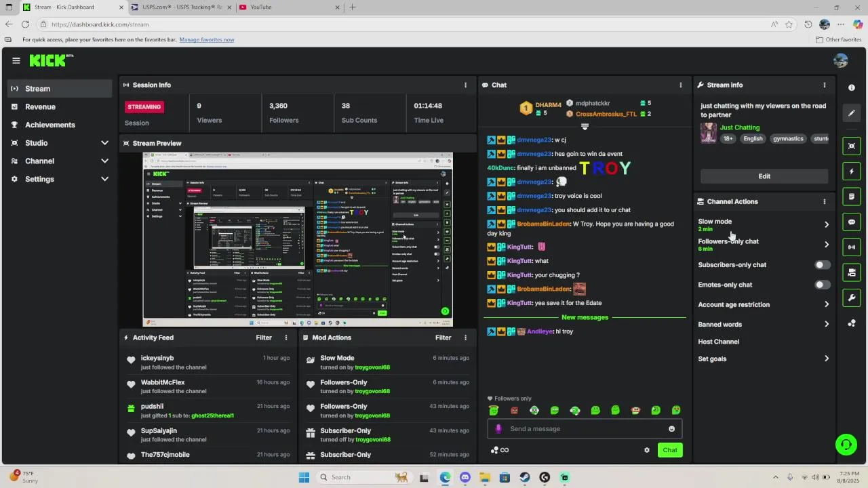
Task: Open Stream info panel three-dot menu
Action: pyautogui.click(x=825, y=85)
